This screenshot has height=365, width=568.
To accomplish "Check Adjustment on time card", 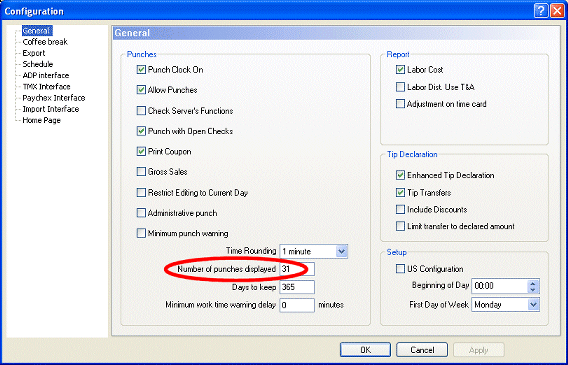I will click(x=400, y=104).
